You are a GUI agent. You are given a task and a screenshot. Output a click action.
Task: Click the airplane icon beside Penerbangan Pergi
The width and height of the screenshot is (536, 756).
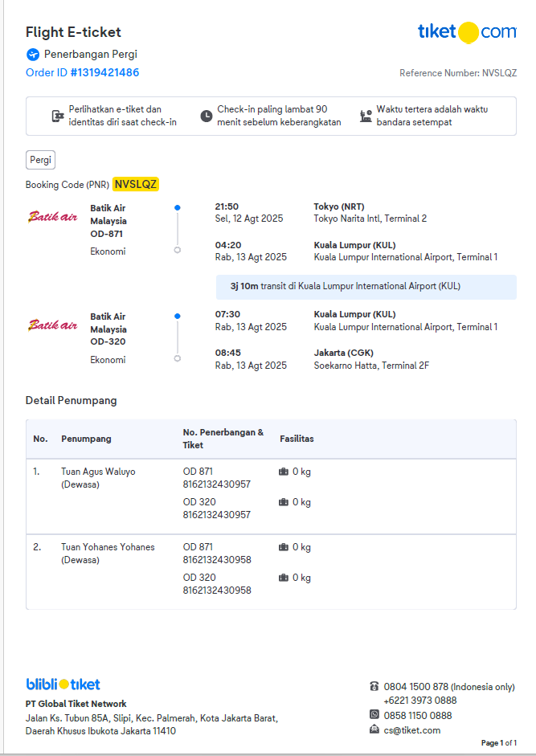[x=33, y=55]
